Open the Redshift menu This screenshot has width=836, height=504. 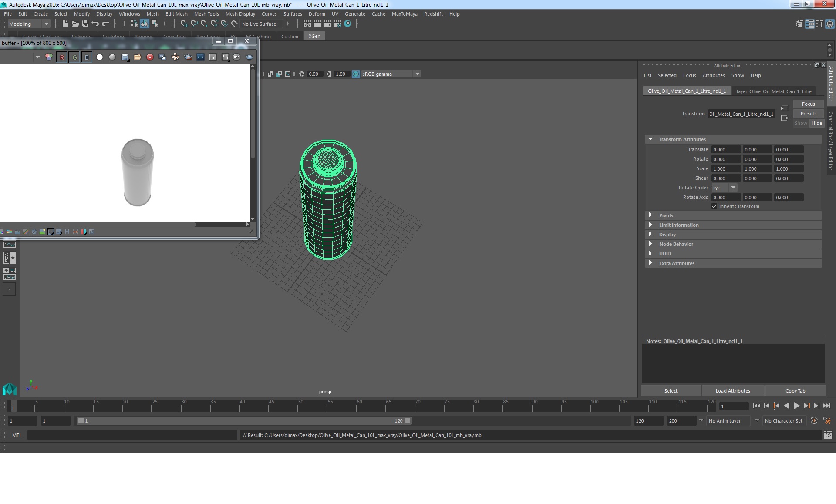coord(433,14)
